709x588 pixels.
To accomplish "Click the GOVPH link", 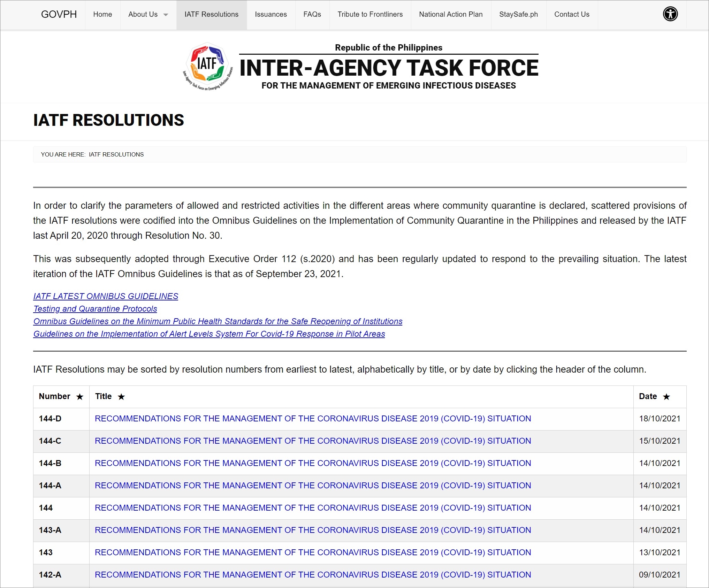I will (59, 14).
